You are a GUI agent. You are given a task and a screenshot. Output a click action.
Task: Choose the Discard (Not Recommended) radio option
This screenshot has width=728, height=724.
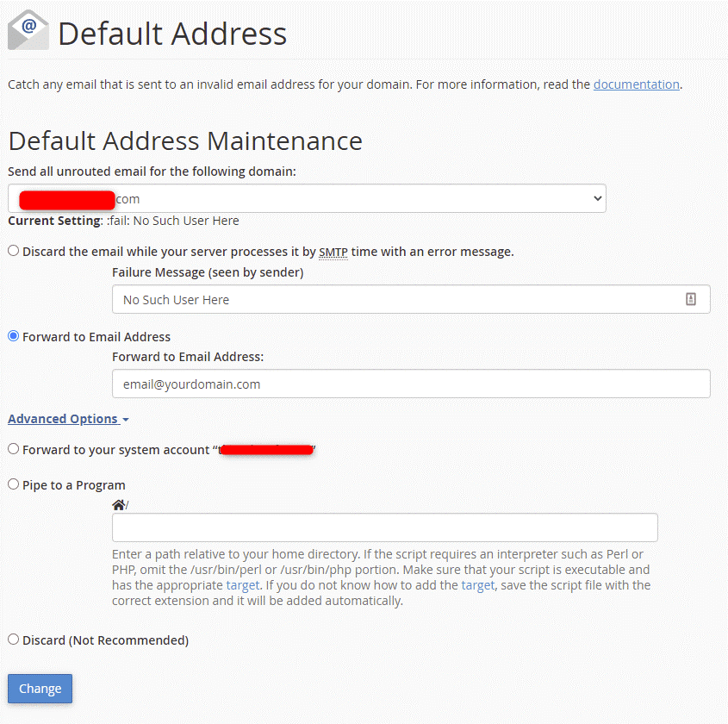tap(14, 640)
